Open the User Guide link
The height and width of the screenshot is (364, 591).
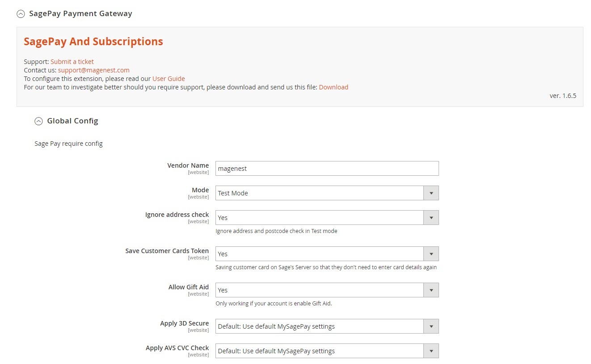pyautogui.click(x=169, y=79)
